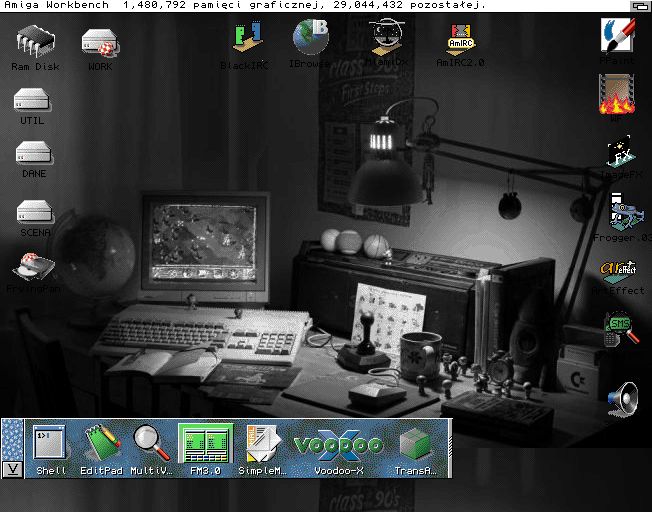Select the UTIL drive icon
The width and height of the screenshot is (652, 512).
tap(32, 100)
